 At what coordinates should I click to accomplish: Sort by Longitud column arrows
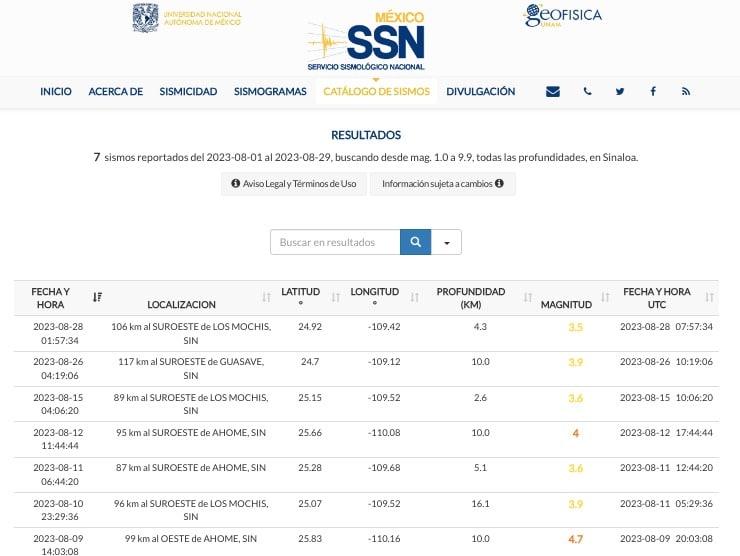pos(414,297)
